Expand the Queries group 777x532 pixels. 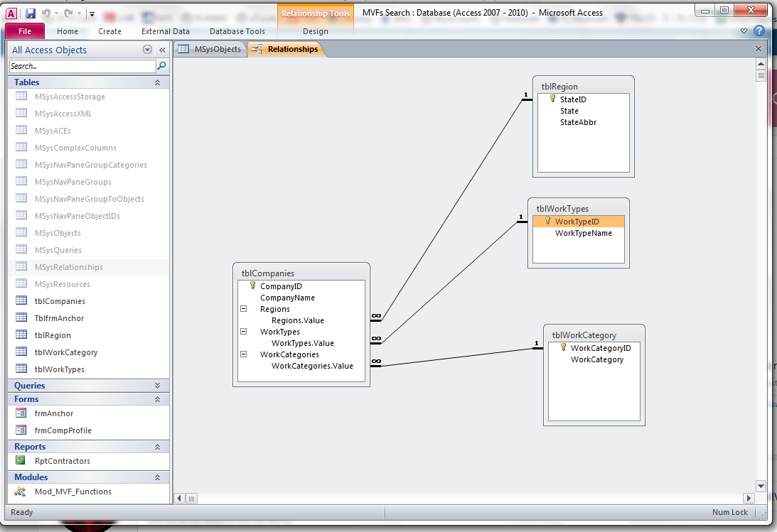[158, 386]
